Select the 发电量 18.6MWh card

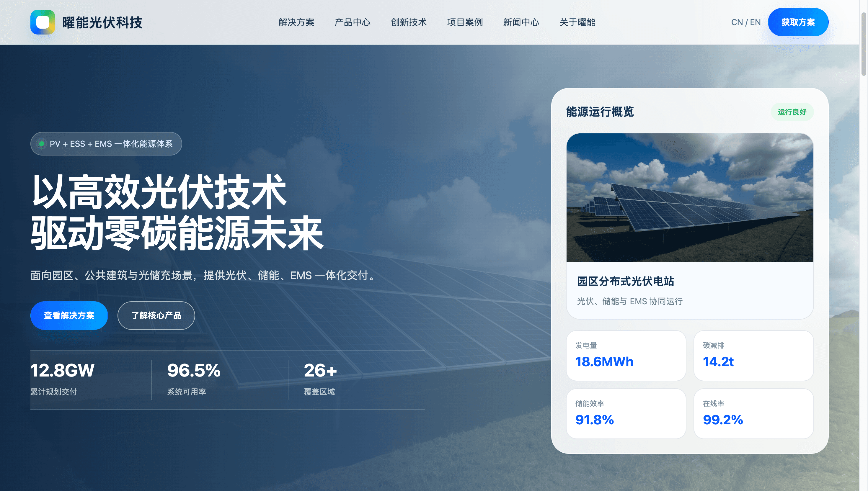[626, 356]
